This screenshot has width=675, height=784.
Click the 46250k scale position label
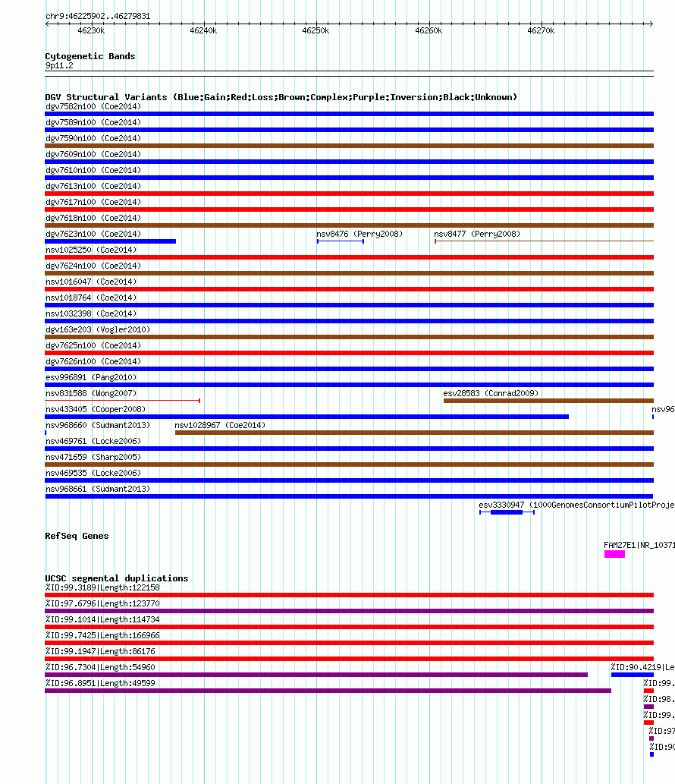(x=316, y=30)
